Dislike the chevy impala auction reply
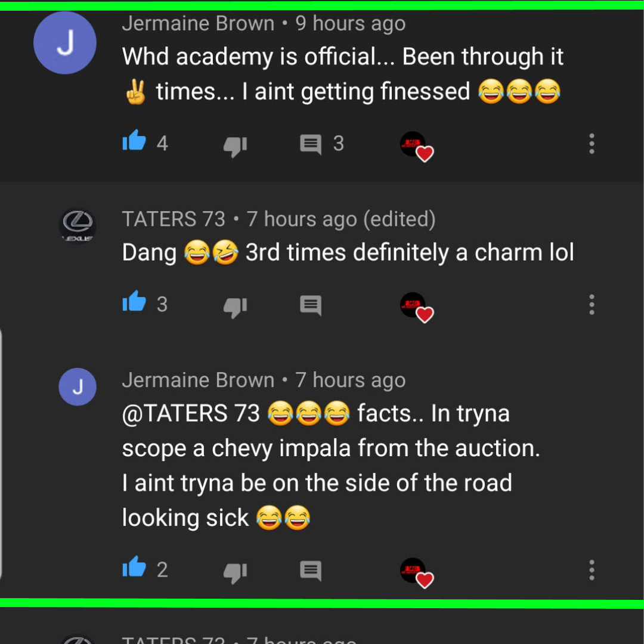644x644 pixels. coord(235,572)
